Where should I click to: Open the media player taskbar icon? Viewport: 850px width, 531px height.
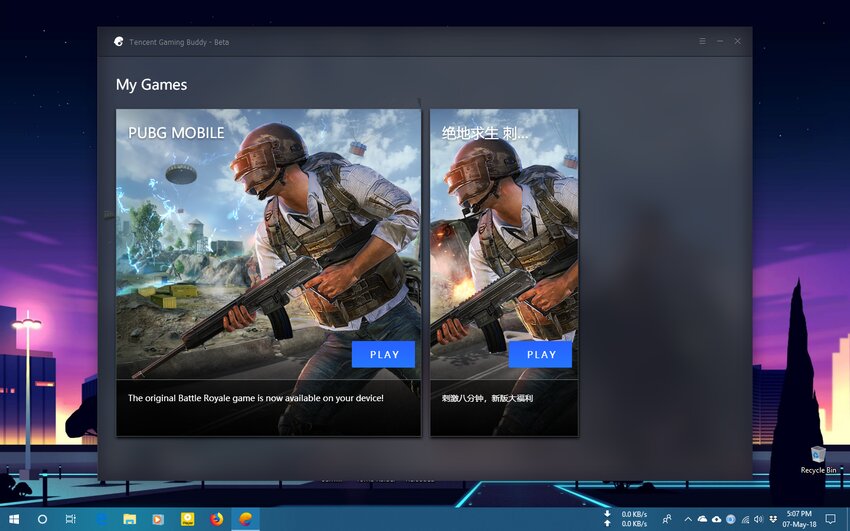[158, 519]
